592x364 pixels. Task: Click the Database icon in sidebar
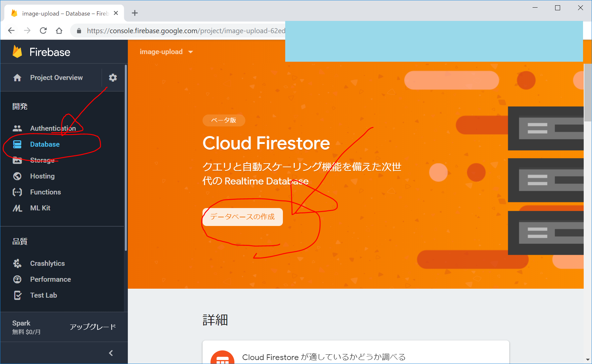[x=17, y=144]
